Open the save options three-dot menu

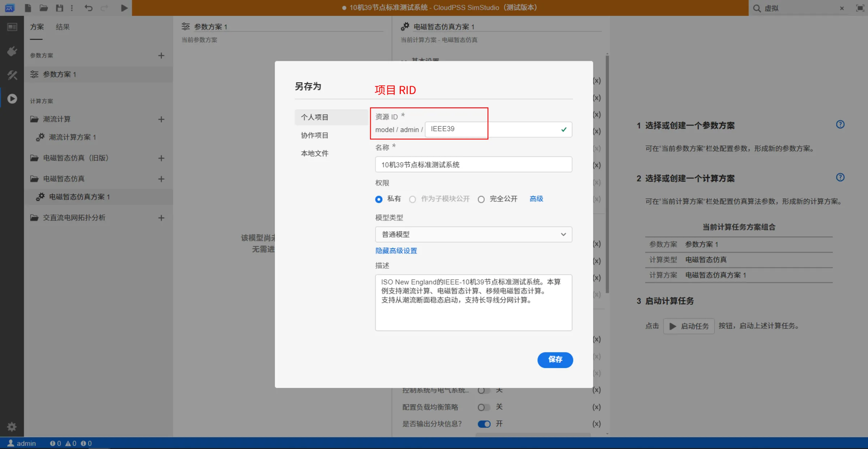(72, 8)
